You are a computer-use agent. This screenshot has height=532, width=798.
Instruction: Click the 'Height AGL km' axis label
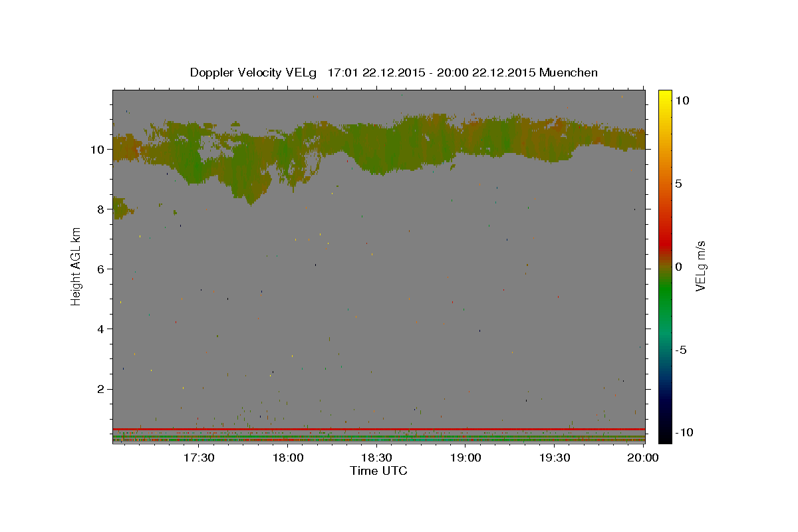(x=76, y=265)
